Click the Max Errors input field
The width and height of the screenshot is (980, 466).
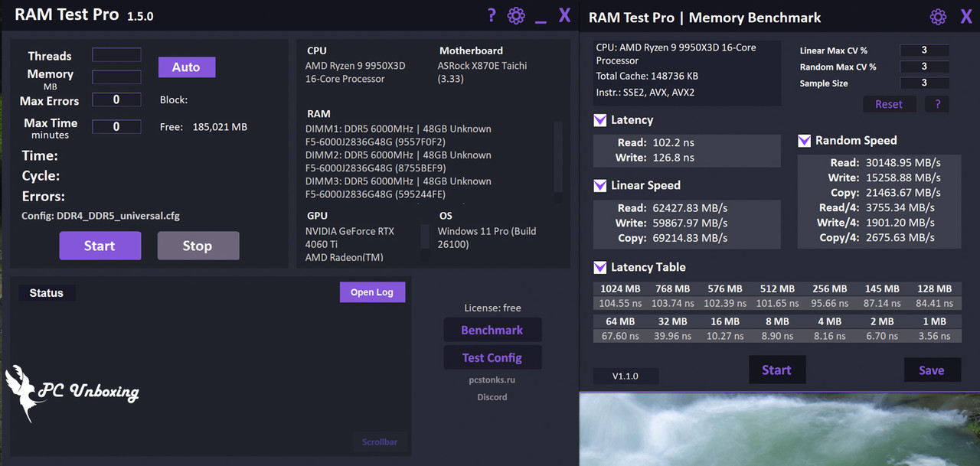116,99
